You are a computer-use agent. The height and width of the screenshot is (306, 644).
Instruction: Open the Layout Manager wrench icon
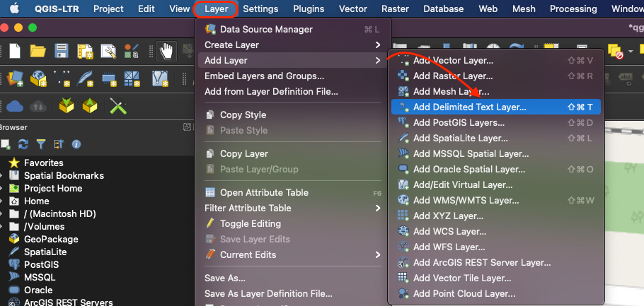(x=108, y=52)
